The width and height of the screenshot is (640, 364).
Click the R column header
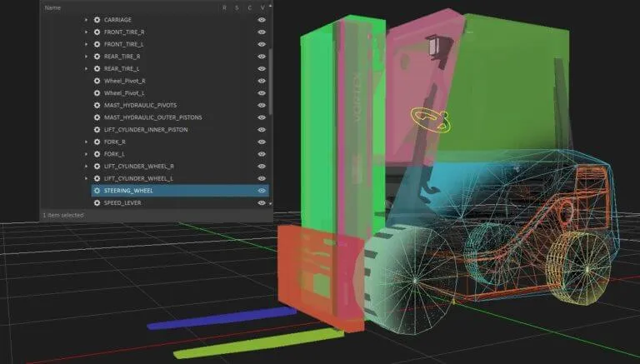pyautogui.click(x=224, y=7)
